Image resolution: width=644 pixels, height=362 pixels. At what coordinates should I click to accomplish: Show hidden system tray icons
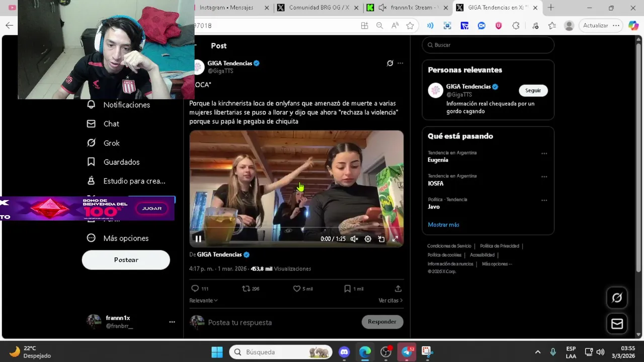click(537, 352)
